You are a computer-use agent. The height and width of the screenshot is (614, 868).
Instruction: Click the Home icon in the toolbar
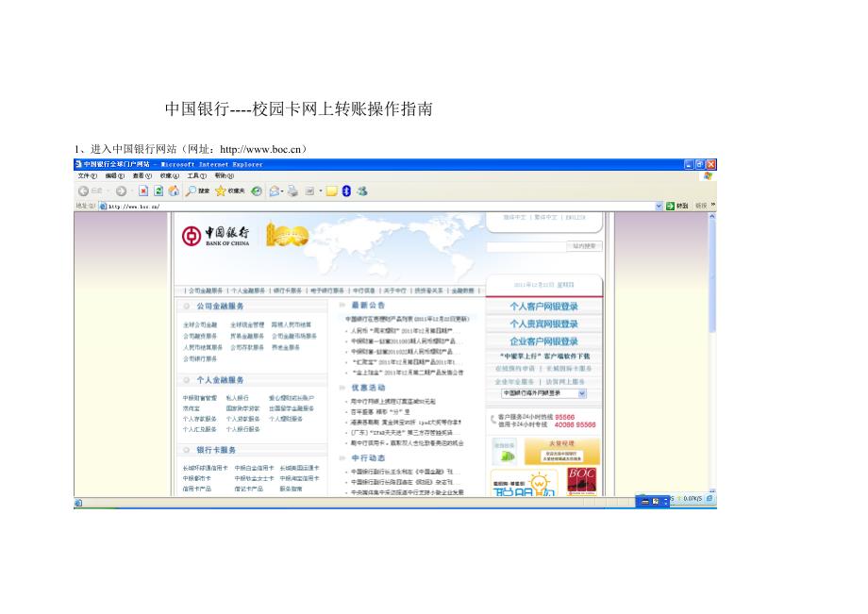172,191
